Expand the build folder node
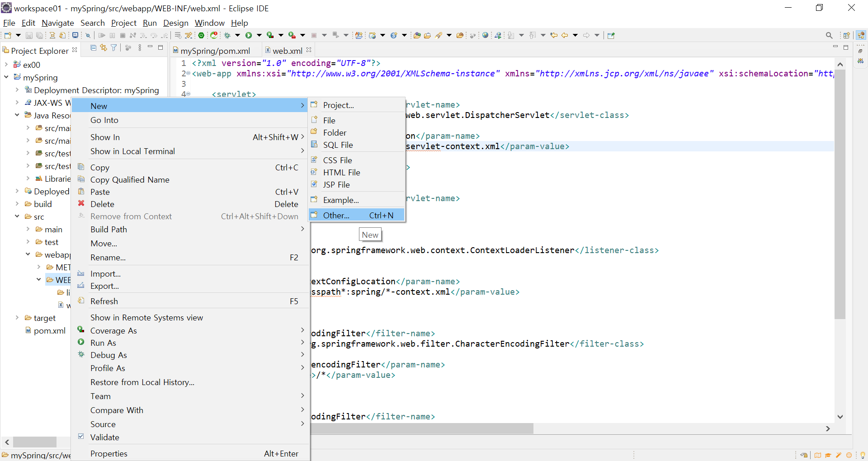The image size is (868, 461). [17, 204]
